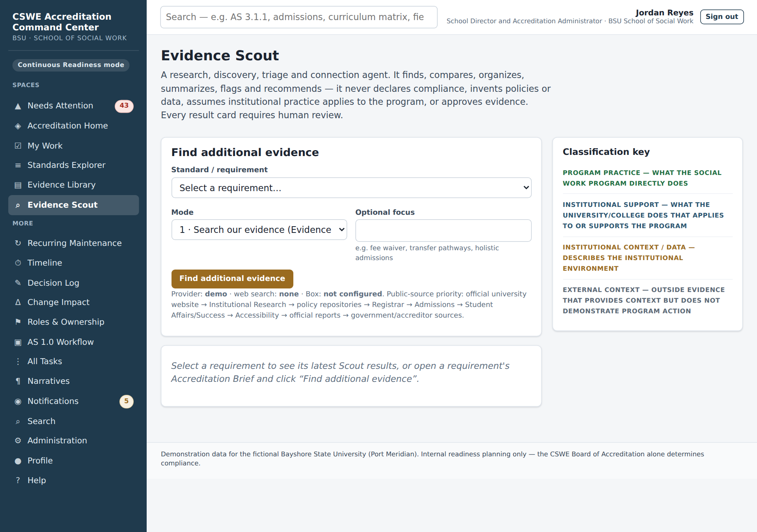Screen dimensions: 757x532
Task: Click the Narratives pilcrow icon
Action: click(x=18, y=381)
